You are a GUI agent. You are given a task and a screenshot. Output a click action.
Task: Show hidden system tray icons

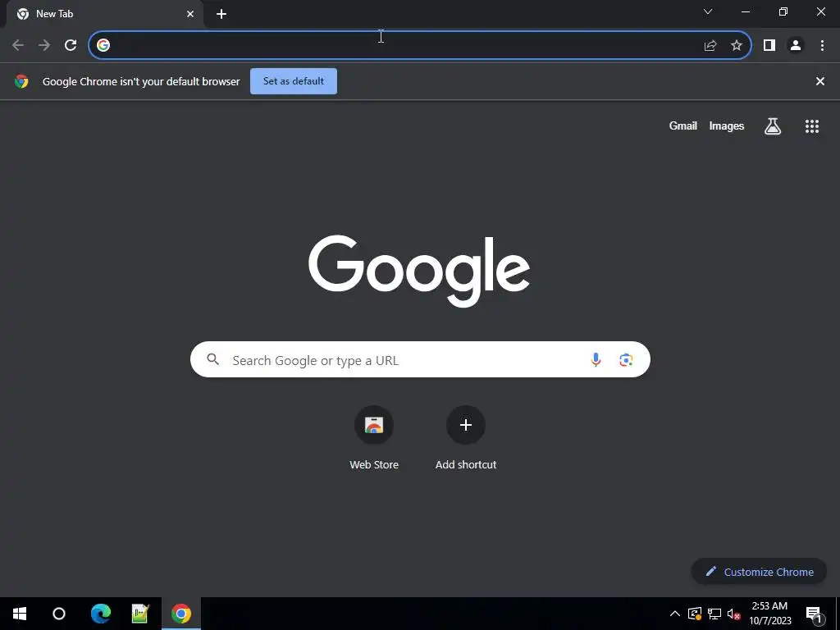[675, 614]
